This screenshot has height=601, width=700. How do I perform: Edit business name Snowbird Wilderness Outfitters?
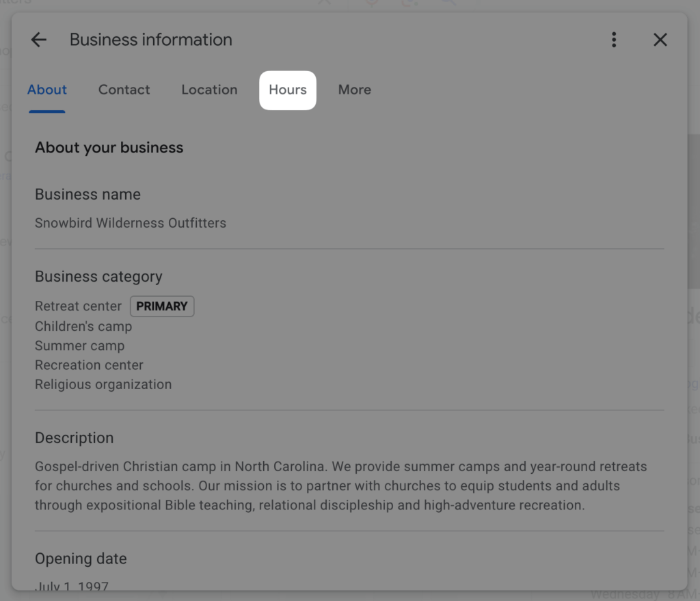point(131,223)
